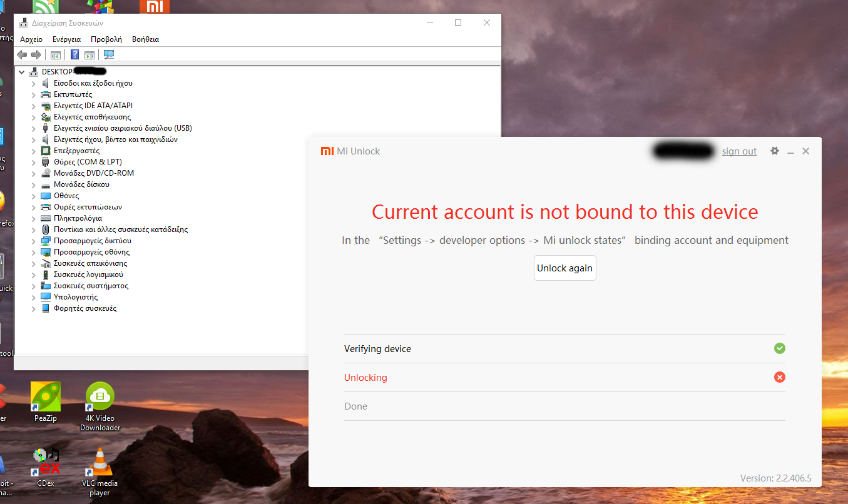Image resolution: width=848 pixels, height=504 pixels.
Task: Scan for hardware changes via monitor-magnifier icon
Action: [109, 55]
